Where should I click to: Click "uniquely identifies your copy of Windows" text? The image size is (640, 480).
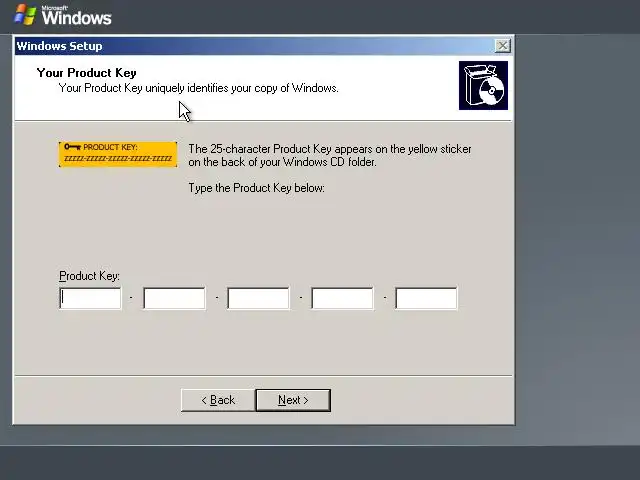241,88
